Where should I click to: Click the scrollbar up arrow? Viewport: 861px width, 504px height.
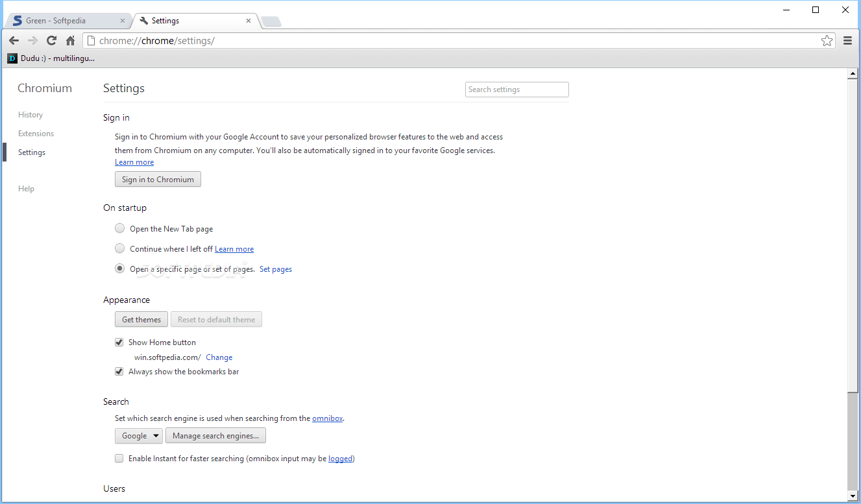[x=853, y=74]
